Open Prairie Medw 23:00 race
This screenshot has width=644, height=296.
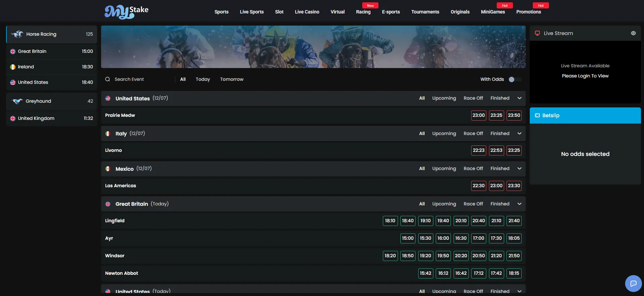coord(479,115)
